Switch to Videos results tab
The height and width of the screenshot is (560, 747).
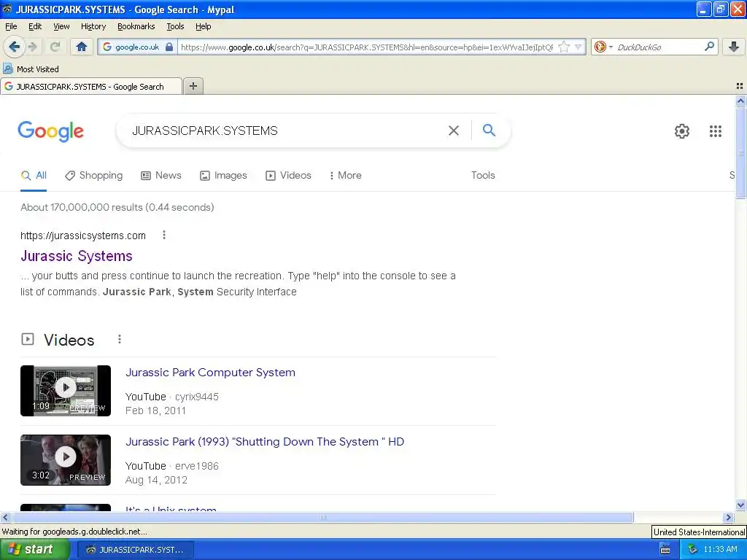click(x=288, y=175)
